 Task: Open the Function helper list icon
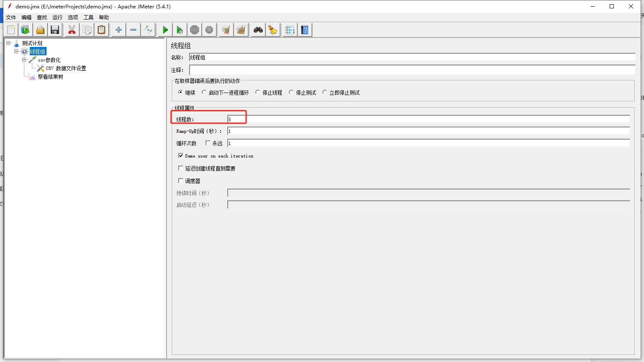click(x=290, y=30)
